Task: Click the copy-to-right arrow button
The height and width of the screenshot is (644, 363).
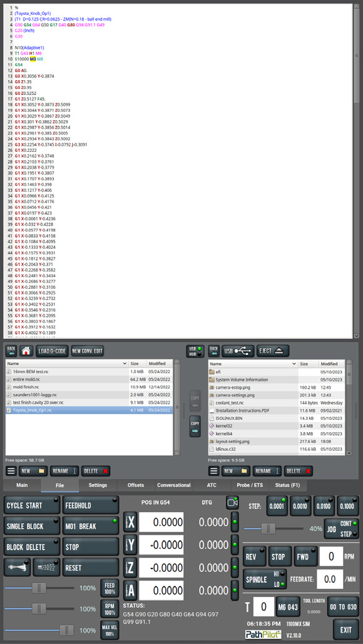Action: coord(195,426)
